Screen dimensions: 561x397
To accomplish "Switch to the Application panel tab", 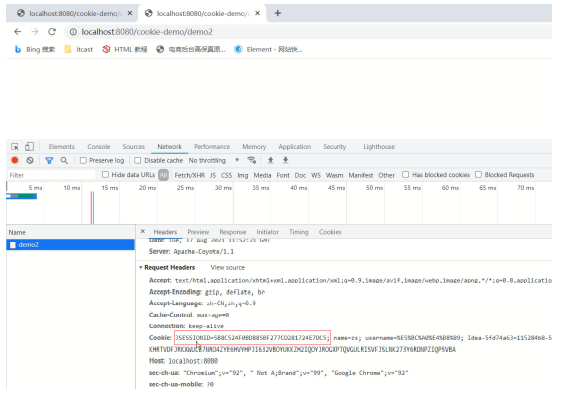I will (295, 147).
